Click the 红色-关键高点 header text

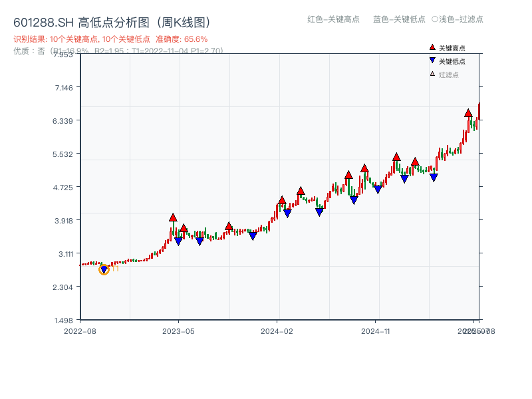(x=333, y=19)
